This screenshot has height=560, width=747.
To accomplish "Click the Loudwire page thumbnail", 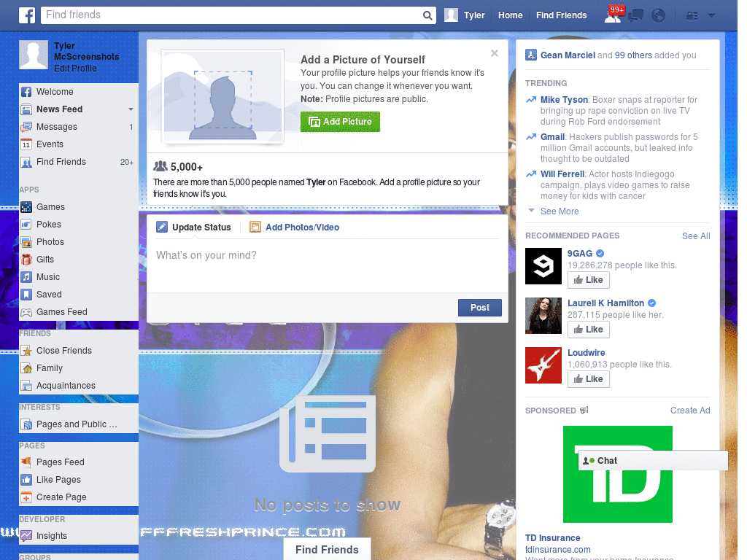I will [x=543, y=365].
